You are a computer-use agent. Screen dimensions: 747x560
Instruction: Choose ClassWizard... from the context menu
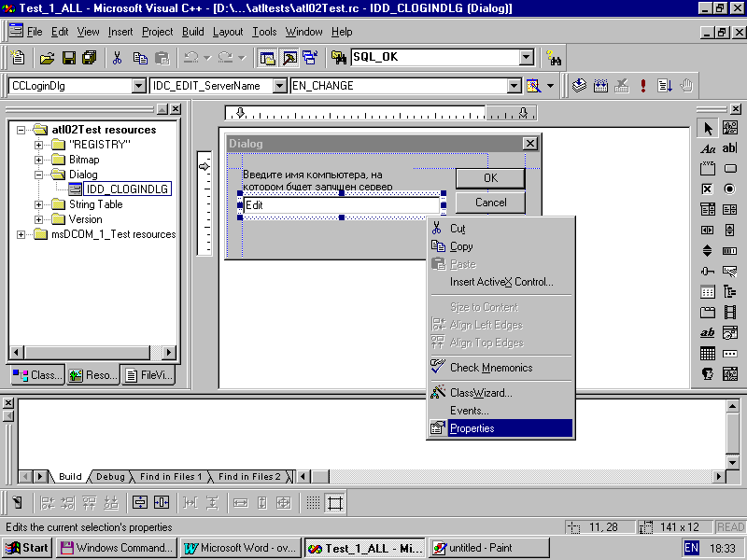[500, 393]
